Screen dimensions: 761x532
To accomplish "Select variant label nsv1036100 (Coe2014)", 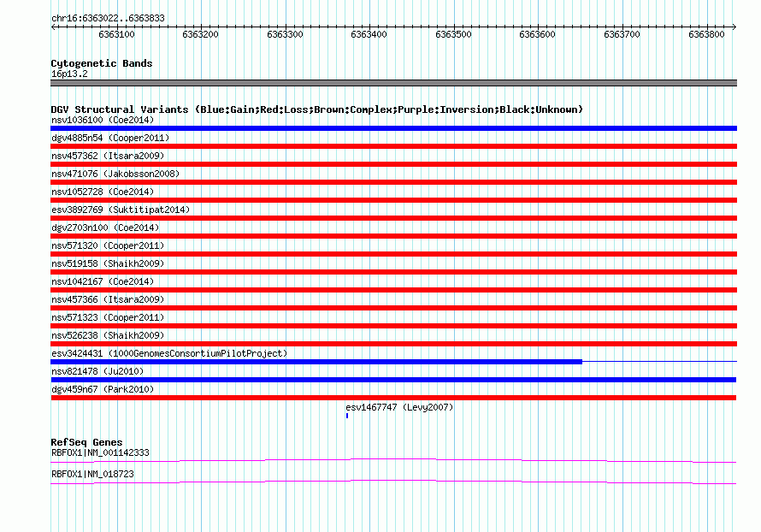I will 103,120.
